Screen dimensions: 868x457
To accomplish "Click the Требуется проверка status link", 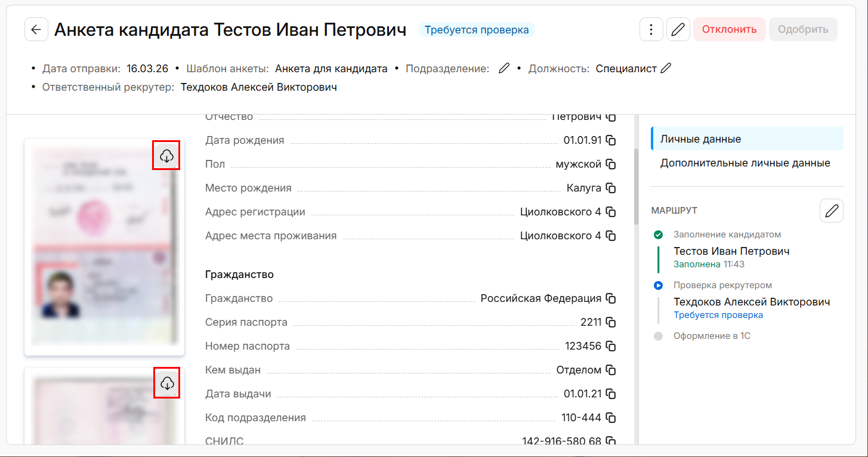I will coord(718,315).
